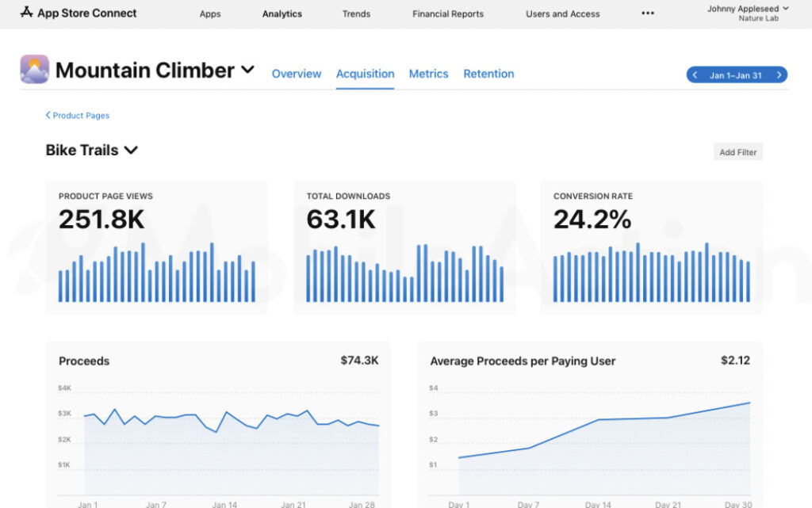The width and height of the screenshot is (812, 508).
Task: Click the Product Page Views bar chart
Action: click(156, 272)
